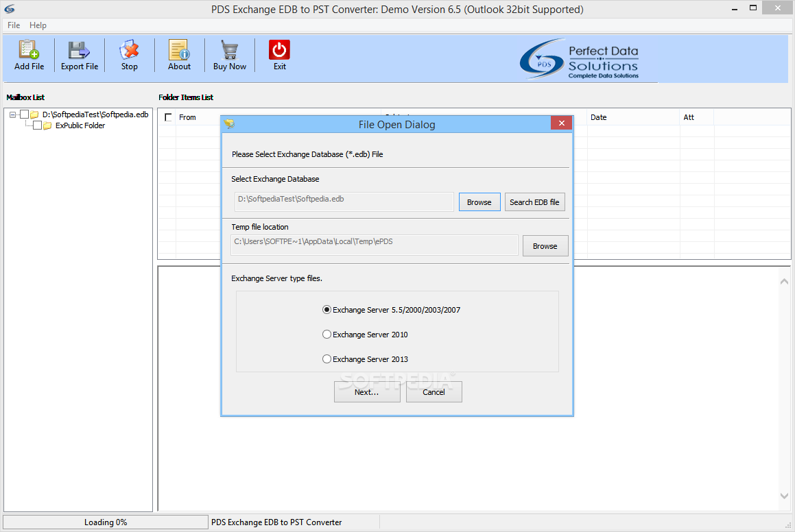This screenshot has width=795, height=532.
Task: Click the File Open Dialog title icon
Action: coord(230,123)
